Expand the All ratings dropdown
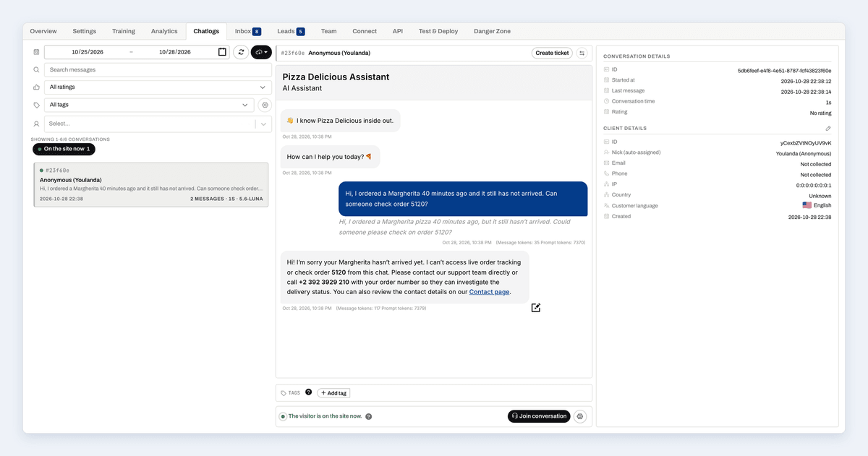This screenshot has width=868, height=456. (x=158, y=87)
